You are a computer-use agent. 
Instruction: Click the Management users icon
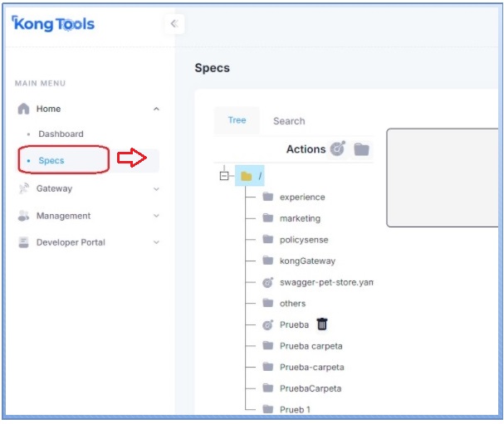(23, 216)
